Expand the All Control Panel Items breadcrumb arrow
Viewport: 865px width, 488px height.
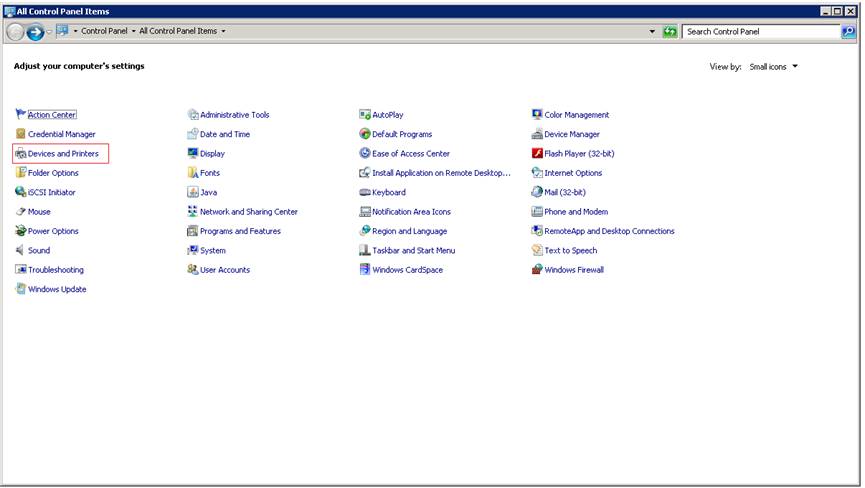point(223,31)
